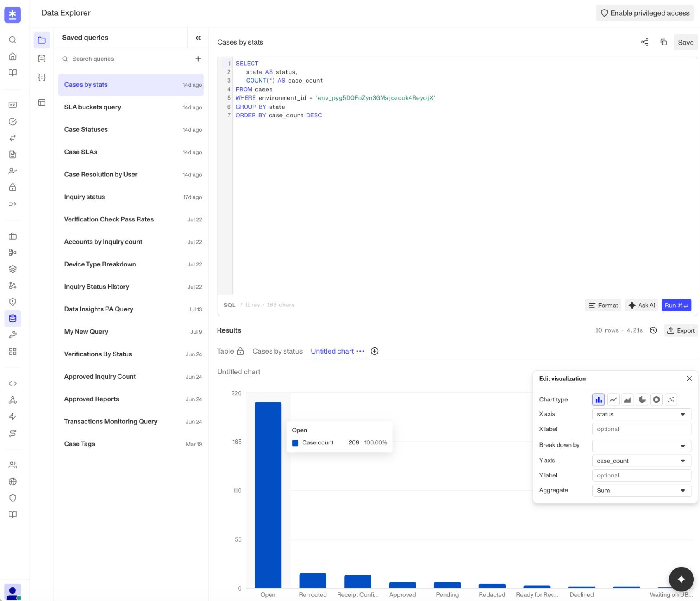Open the Y axis case_count dropdown

641,461
